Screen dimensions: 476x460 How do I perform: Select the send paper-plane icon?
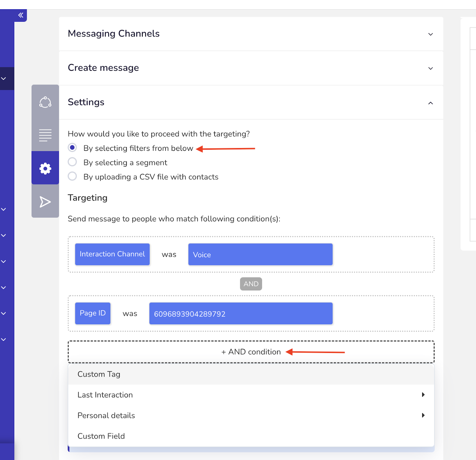pos(45,202)
